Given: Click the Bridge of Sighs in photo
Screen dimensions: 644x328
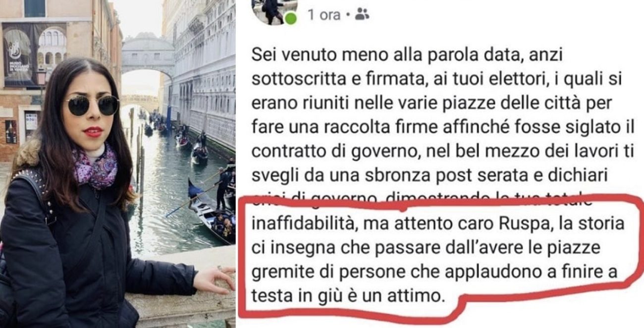Looking at the screenshot, I should (148, 55).
